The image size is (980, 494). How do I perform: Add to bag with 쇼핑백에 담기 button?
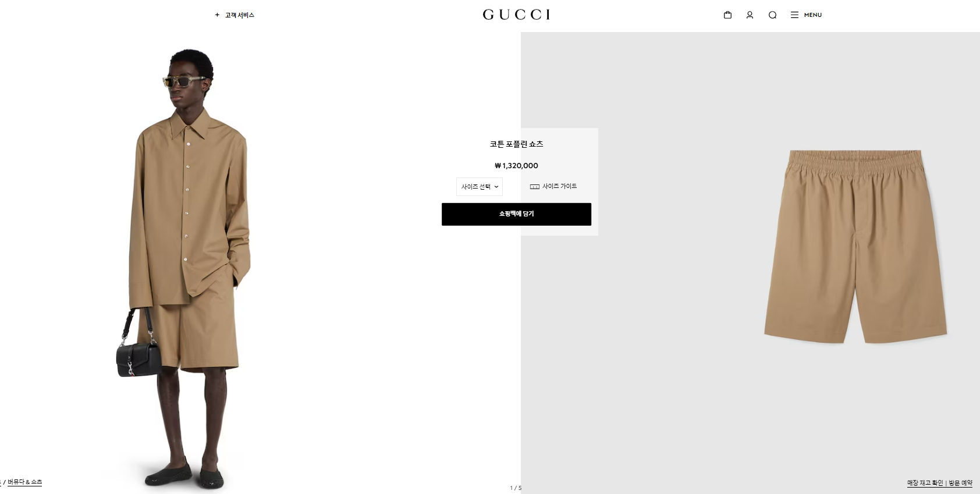click(x=516, y=214)
